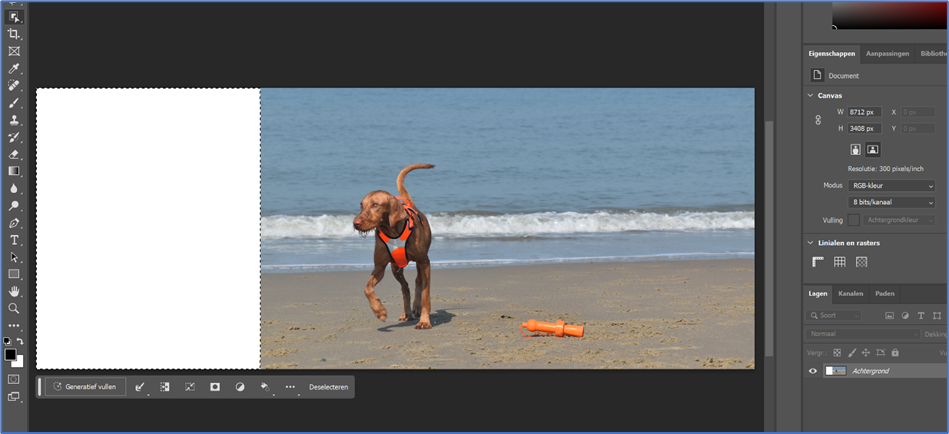Select the Crop tool
Viewport: 949px width, 434px height.
(x=13, y=34)
